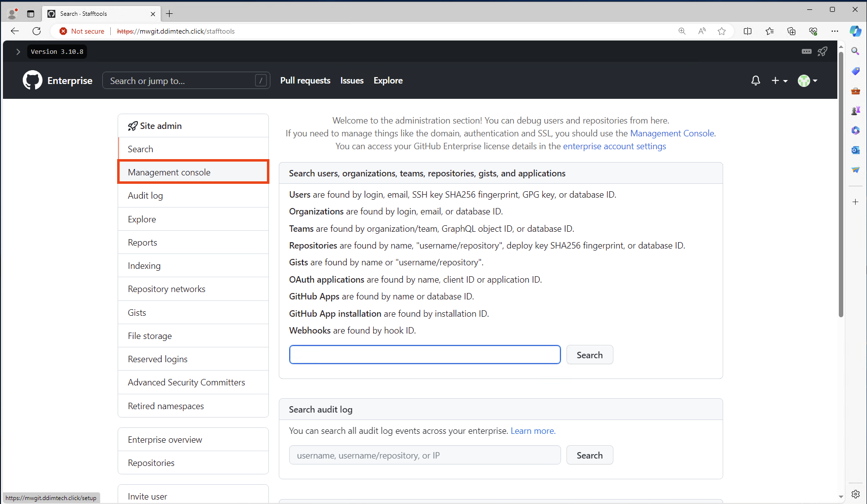867x504 pixels.
Task: Open the Copilot sidebar icon
Action: [x=856, y=31]
